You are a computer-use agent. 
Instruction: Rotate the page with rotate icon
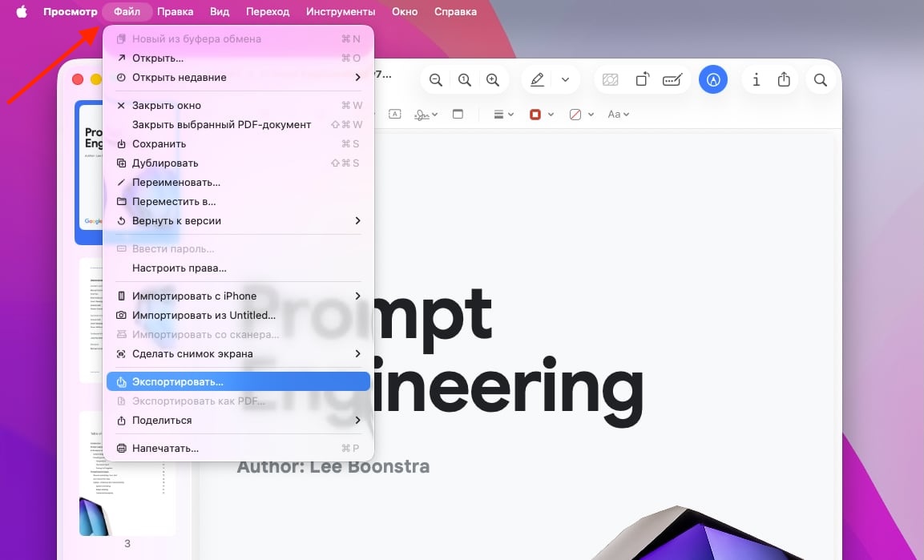pos(643,79)
